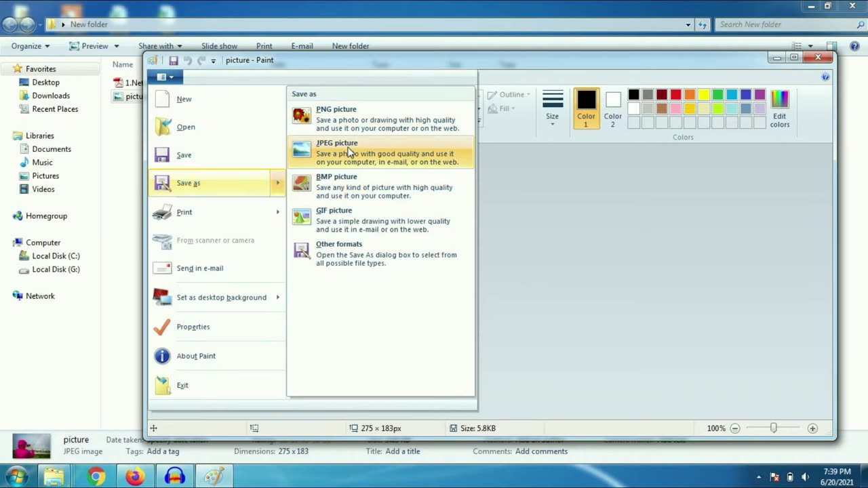The image size is (868, 488).
Task: Select the Color 2 button
Action: 613,108
